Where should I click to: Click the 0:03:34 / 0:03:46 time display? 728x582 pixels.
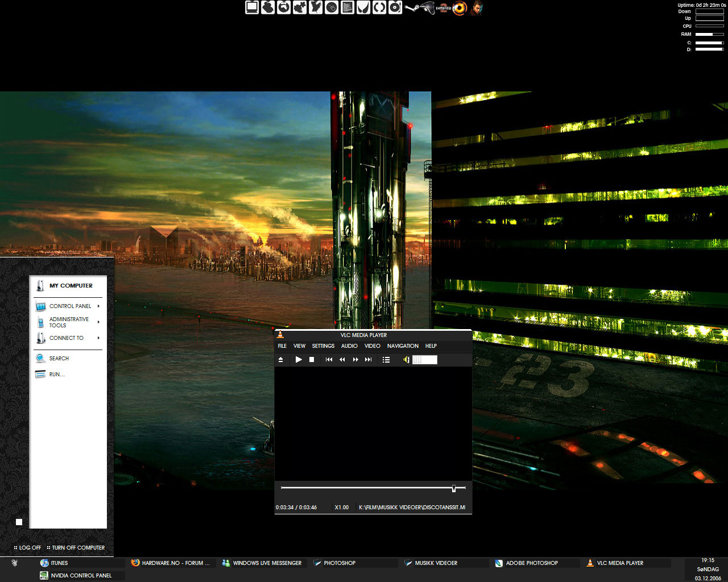(296, 508)
